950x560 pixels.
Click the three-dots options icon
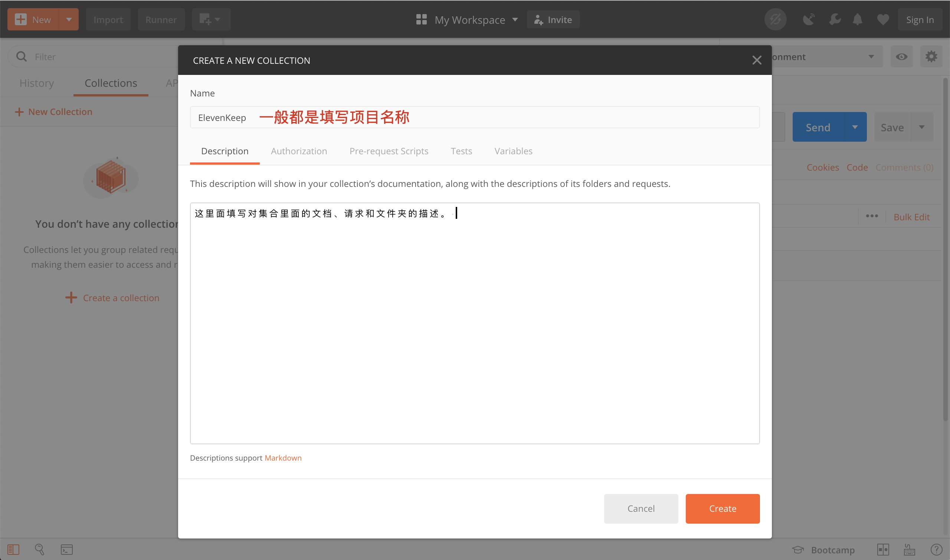click(x=872, y=216)
